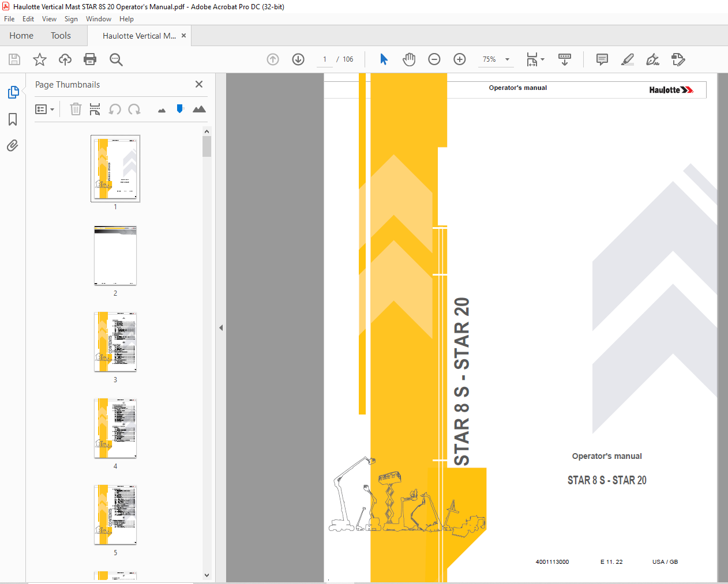This screenshot has height=584, width=728.
Task: Click the insert page break tool icon
Action: pos(95,109)
